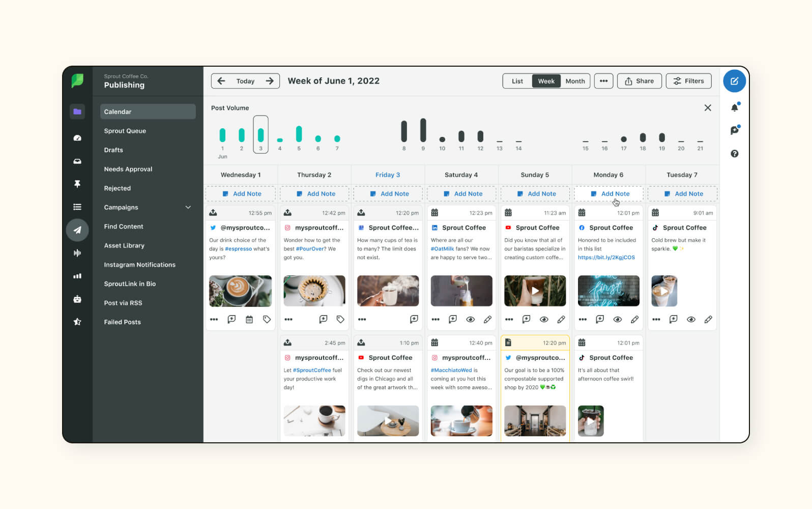The height and width of the screenshot is (509, 812).
Task: Click tag icon on Thursday 12:42 pm post
Action: tap(340, 319)
